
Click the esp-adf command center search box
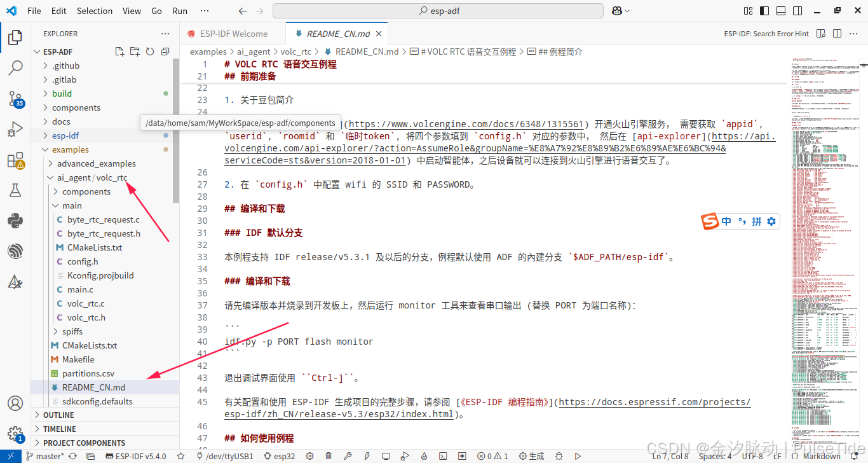[438, 11]
